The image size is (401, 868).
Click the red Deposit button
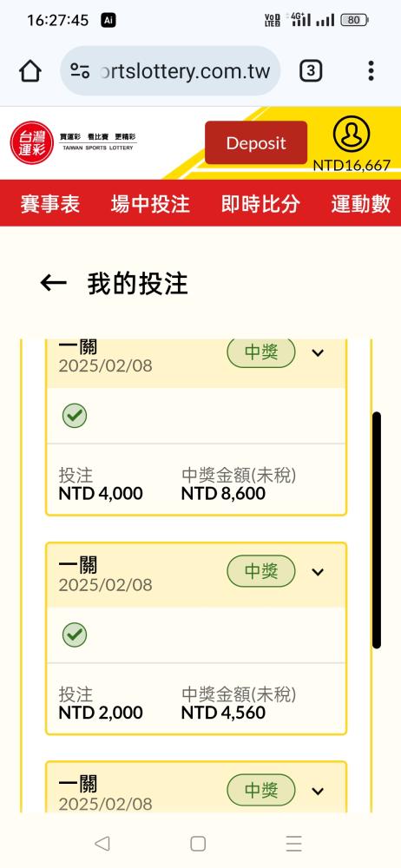click(256, 143)
